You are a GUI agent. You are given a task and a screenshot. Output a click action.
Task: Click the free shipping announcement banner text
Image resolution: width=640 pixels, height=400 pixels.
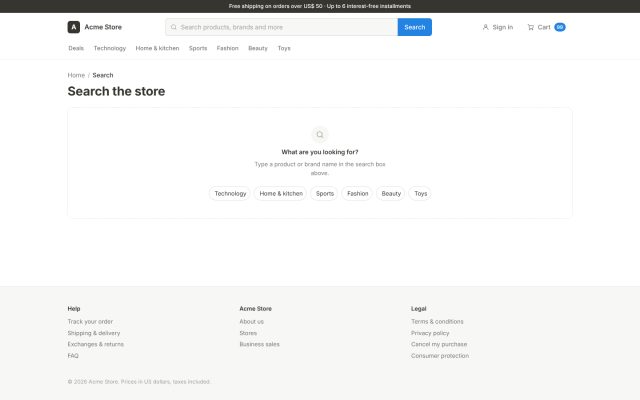[320, 6]
